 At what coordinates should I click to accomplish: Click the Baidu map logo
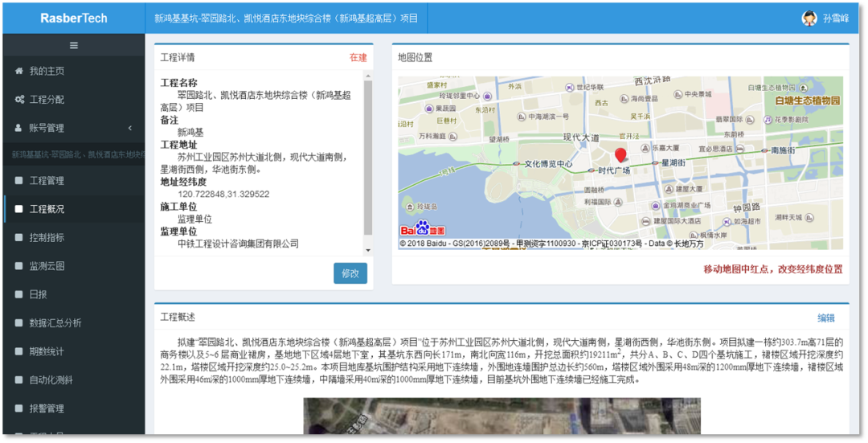423,228
